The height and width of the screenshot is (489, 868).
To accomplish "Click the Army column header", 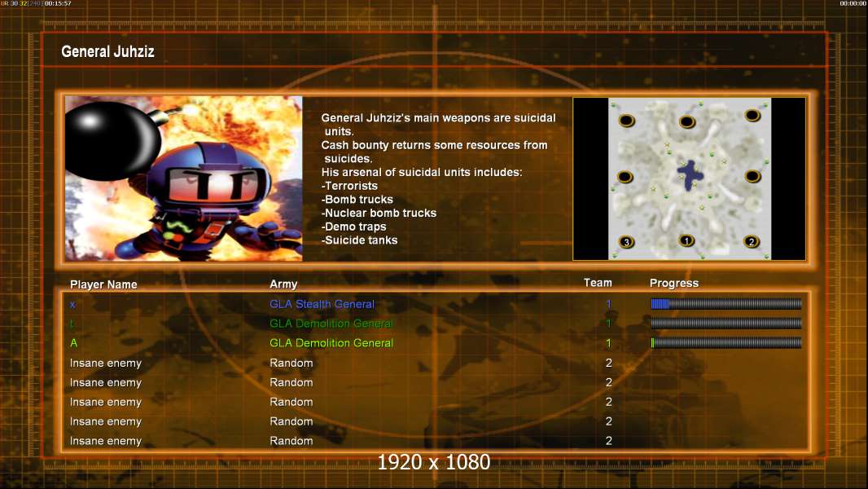I will coord(283,284).
